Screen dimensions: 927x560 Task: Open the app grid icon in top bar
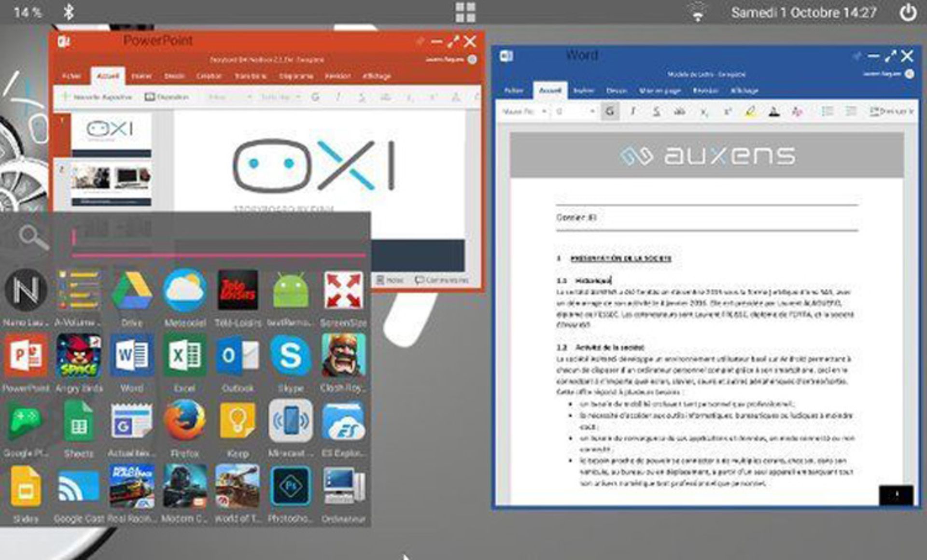[465, 13]
